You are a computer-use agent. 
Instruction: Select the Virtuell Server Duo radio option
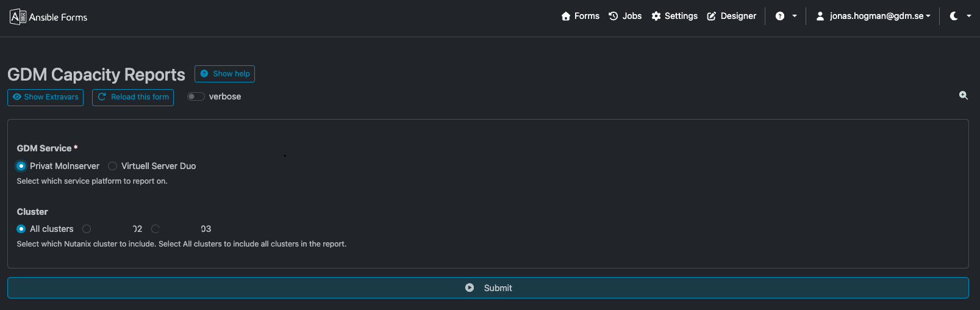[113, 166]
